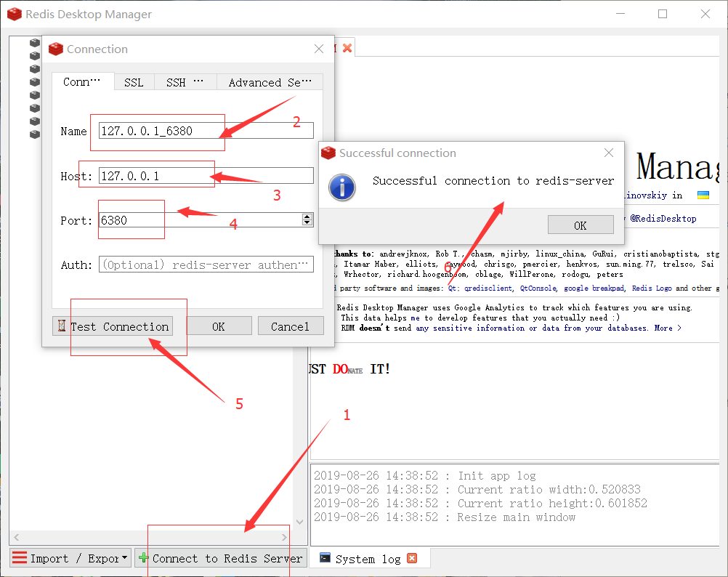Image resolution: width=728 pixels, height=577 pixels.
Task: Click the blue information icon in success popup
Action: 342,187
